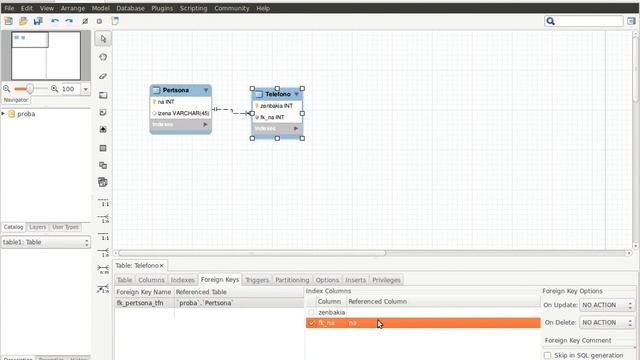Open the Arrange menu
The width and height of the screenshot is (640, 360).
point(73,8)
